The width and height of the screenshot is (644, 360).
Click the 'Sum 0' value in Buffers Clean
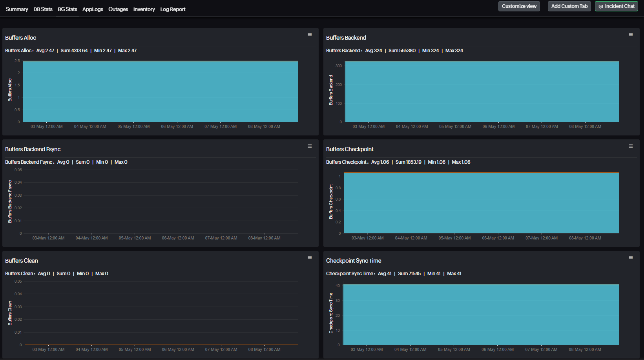click(x=64, y=274)
